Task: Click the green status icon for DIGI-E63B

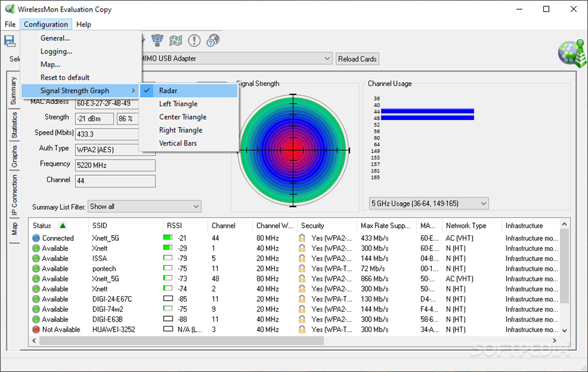Action: tap(36, 319)
